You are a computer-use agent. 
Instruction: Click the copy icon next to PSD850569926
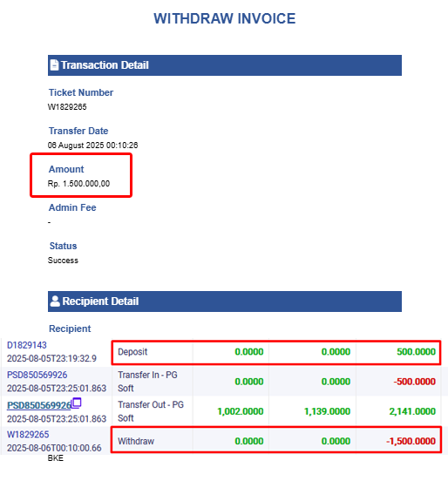point(77,403)
